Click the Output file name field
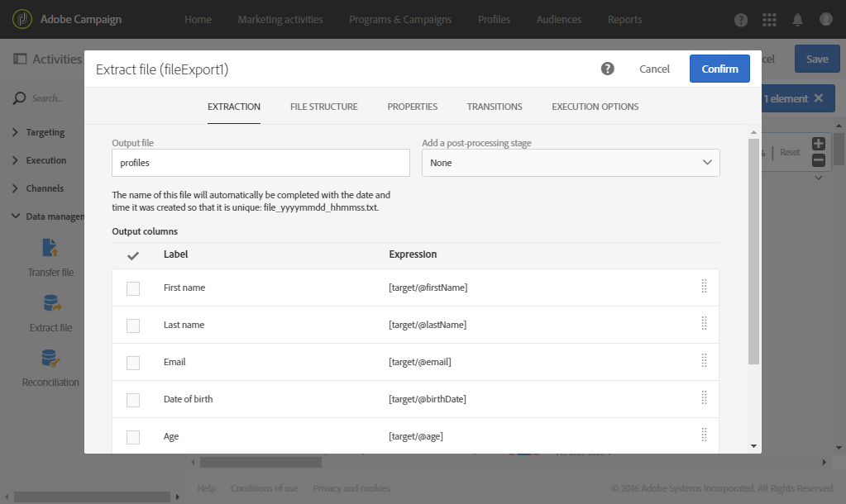 tap(260, 163)
